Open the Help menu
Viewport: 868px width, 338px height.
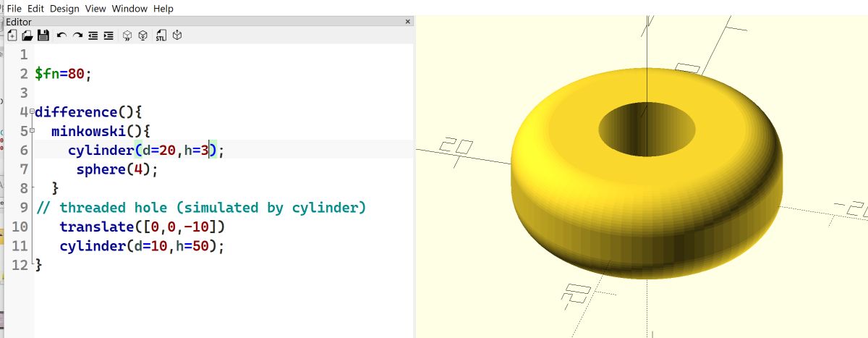tap(163, 9)
